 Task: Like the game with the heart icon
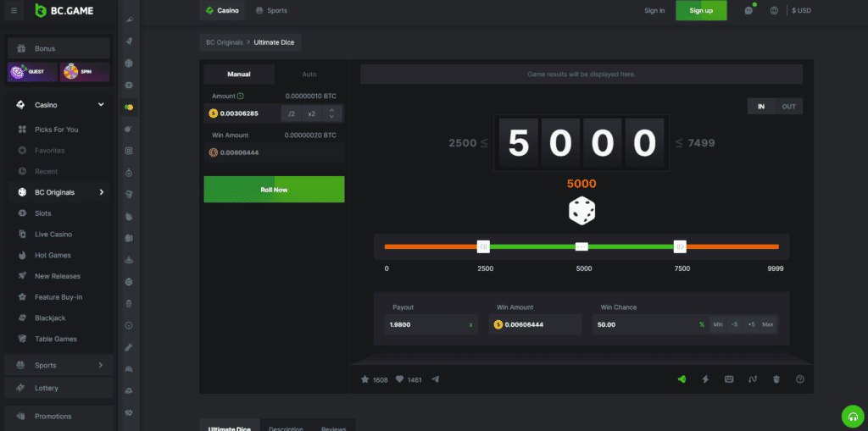click(x=400, y=379)
